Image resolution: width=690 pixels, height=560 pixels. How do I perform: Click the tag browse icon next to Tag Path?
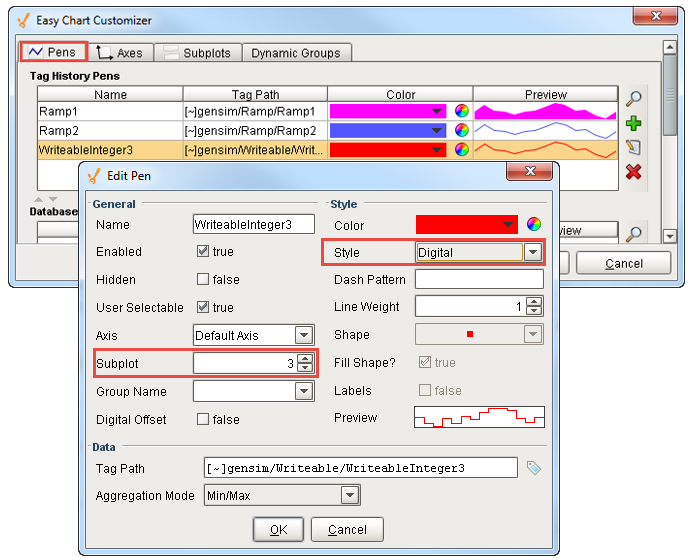(533, 468)
